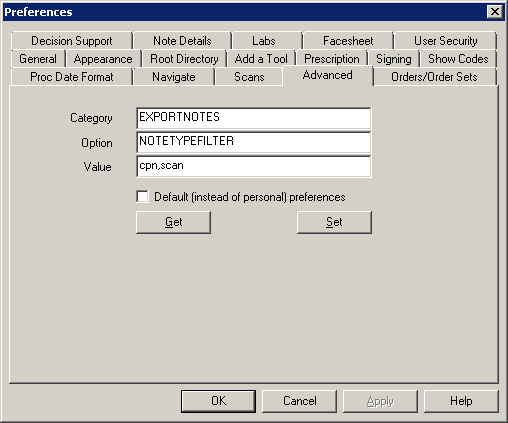Switch to the Note Details tab

[182, 41]
